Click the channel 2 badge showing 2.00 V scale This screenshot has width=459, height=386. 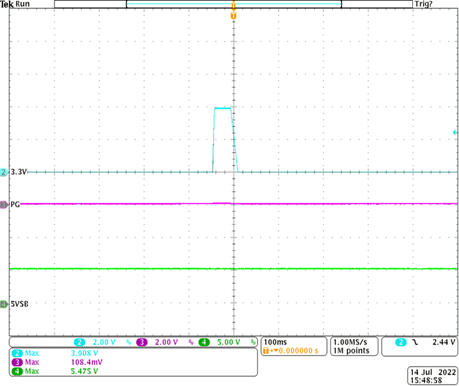[x=79, y=342]
